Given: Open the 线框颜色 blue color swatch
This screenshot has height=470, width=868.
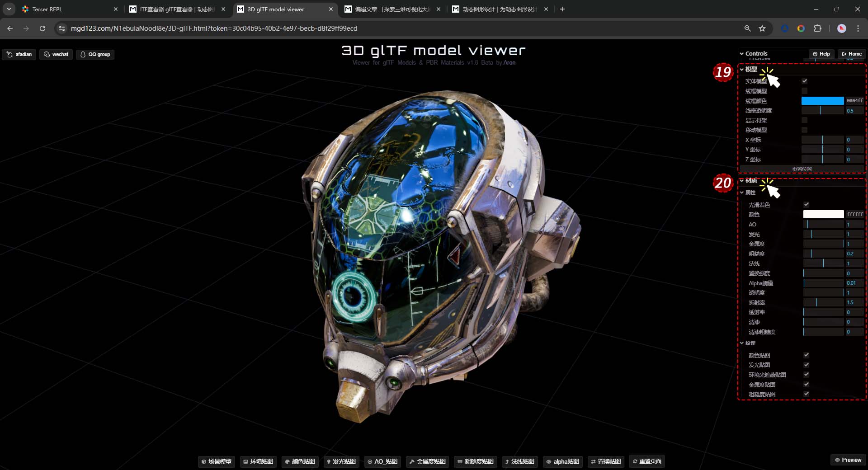Looking at the screenshot, I should coord(822,101).
